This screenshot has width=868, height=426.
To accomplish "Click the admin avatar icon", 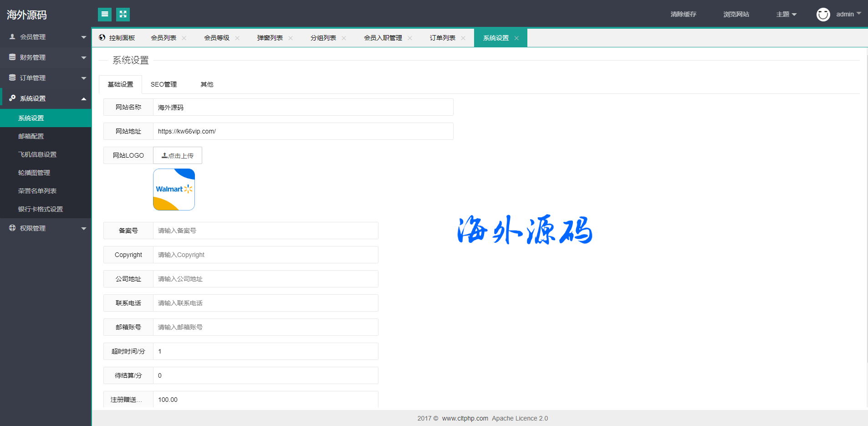I will pos(823,15).
